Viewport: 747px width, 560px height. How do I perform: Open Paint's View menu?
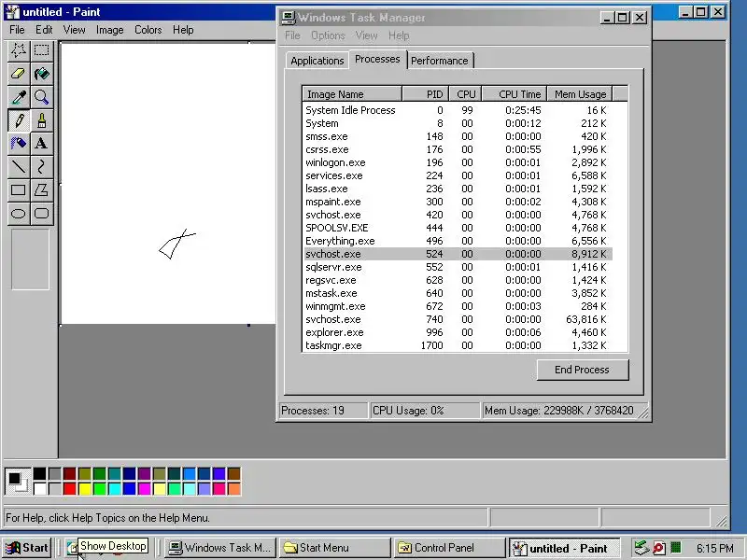pos(75,30)
